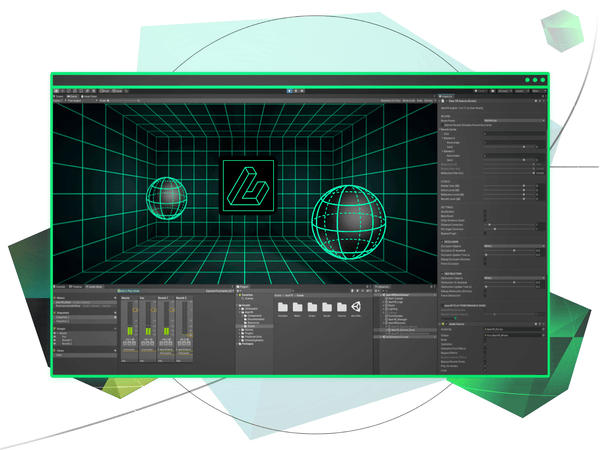Switch to the Scene tab

(x=59, y=96)
